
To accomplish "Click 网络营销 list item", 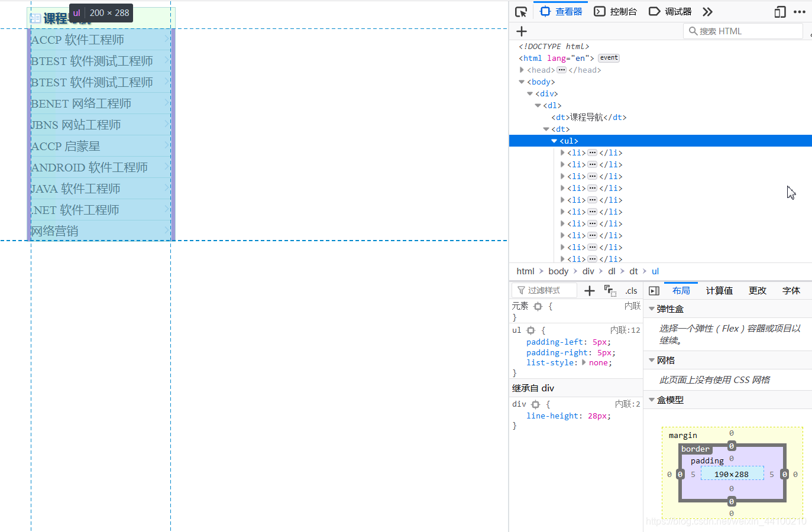I will point(54,231).
